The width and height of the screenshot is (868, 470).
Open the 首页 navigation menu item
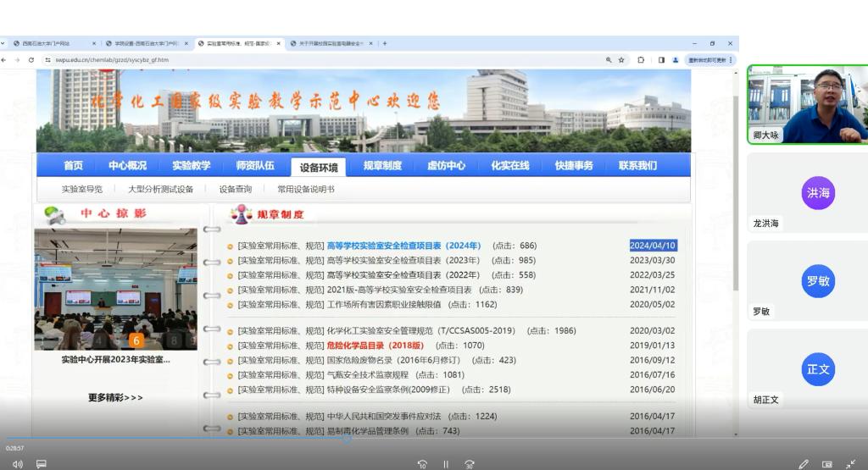tap(74, 166)
